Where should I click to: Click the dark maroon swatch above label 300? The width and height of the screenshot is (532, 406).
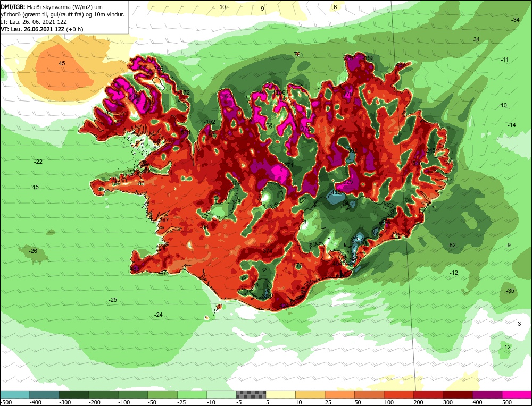(x=458, y=394)
